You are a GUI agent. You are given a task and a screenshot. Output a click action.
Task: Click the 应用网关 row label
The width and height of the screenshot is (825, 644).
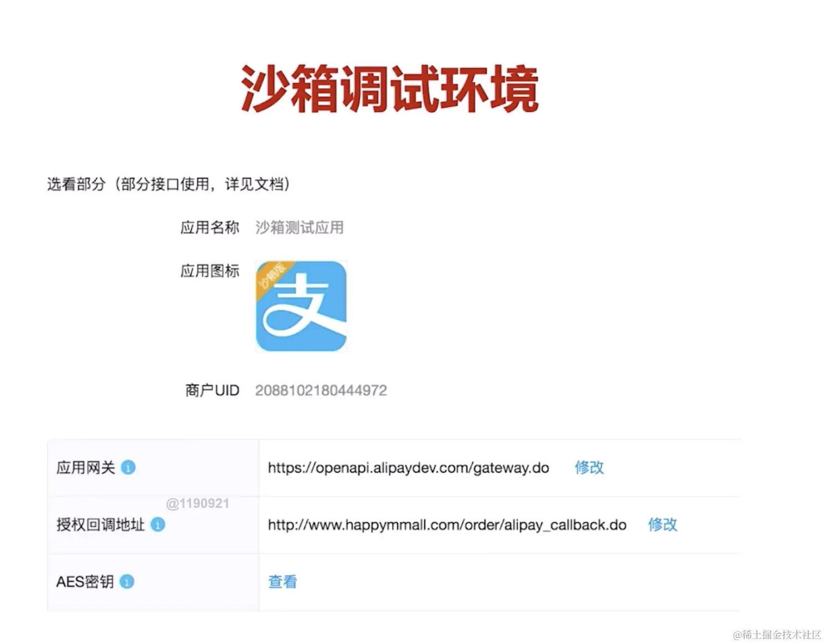(x=86, y=468)
